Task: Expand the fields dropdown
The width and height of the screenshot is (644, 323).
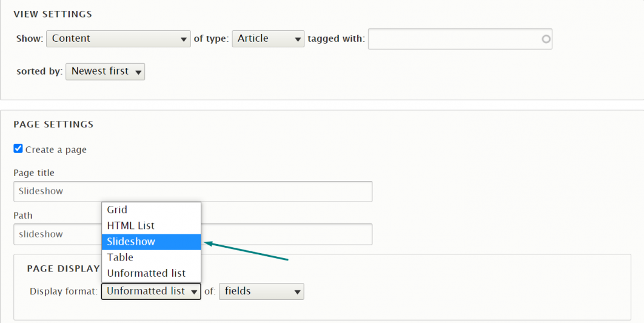Action: pos(261,291)
